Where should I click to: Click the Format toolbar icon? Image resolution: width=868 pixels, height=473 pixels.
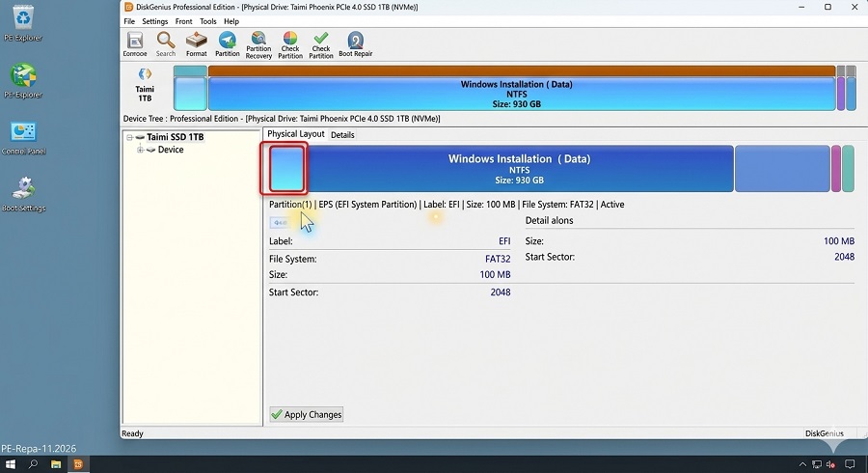[x=196, y=43]
